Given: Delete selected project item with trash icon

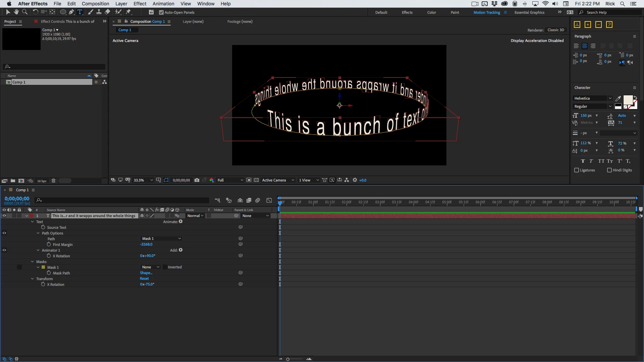Looking at the screenshot, I should [x=53, y=181].
